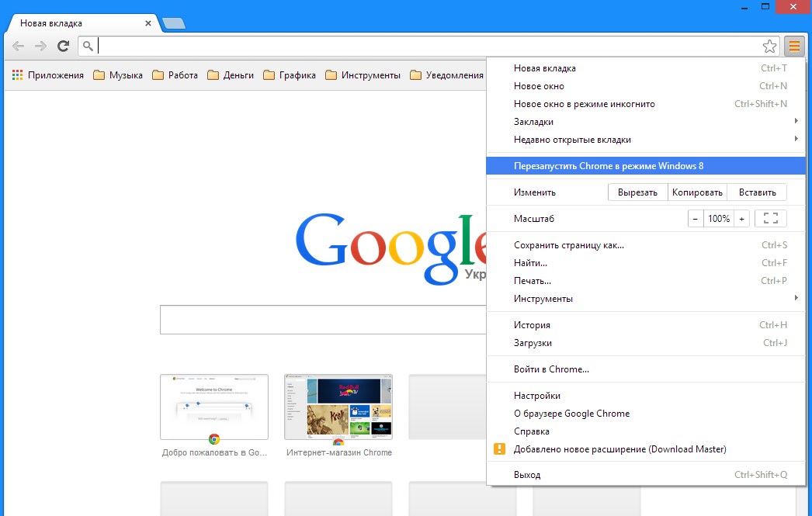Viewport: 812px width, 516px height.
Task: Click the Копировать button
Action: 697,192
